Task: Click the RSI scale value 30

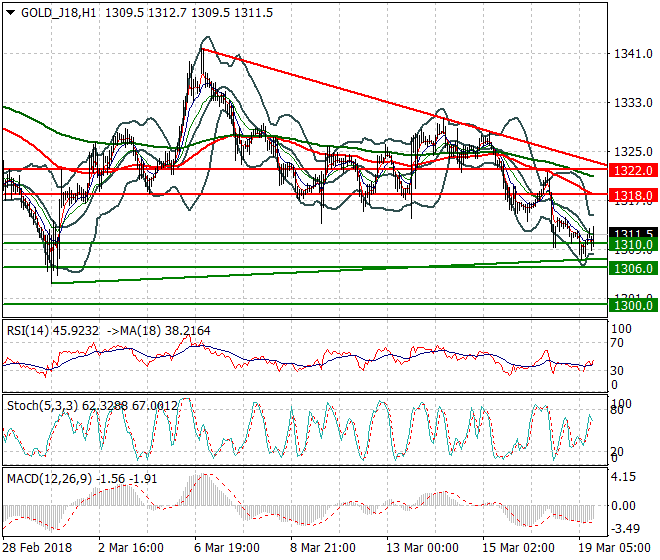Action: [617, 371]
